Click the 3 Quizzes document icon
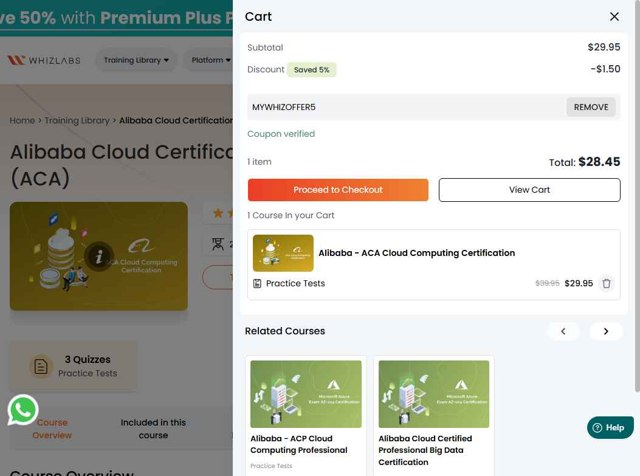The height and width of the screenshot is (476, 640). 41,366
